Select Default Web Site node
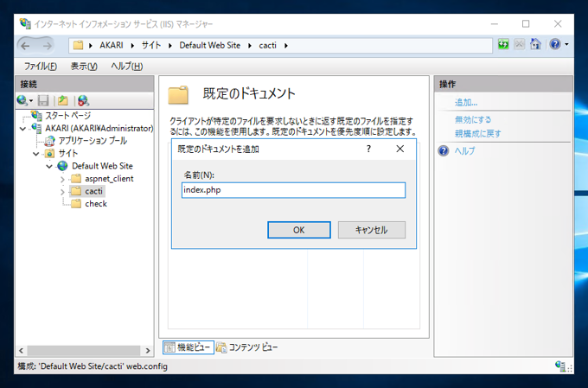 102,166
